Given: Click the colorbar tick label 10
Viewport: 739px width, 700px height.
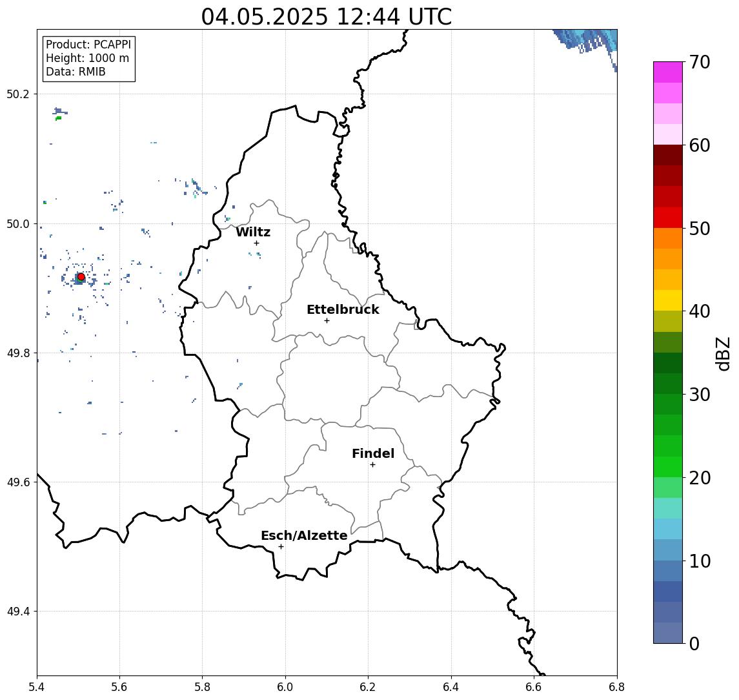Looking at the screenshot, I should 700,561.
